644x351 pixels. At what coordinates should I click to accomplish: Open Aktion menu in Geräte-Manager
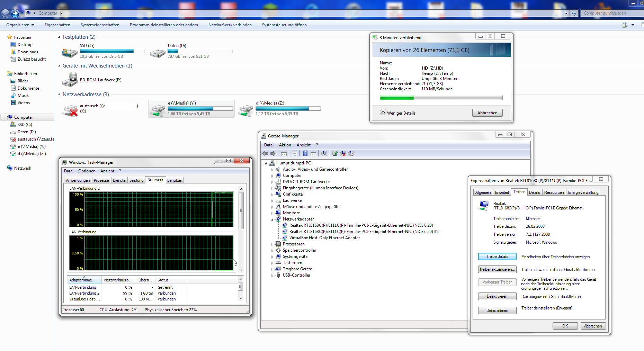tap(285, 145)
